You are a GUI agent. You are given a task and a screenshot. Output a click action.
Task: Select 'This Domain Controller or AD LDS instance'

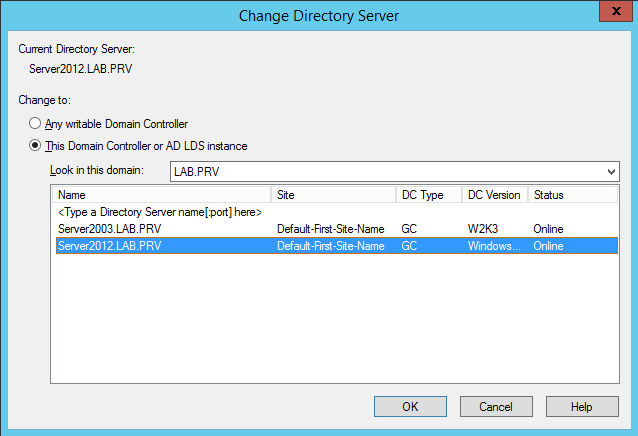(36, 146)
